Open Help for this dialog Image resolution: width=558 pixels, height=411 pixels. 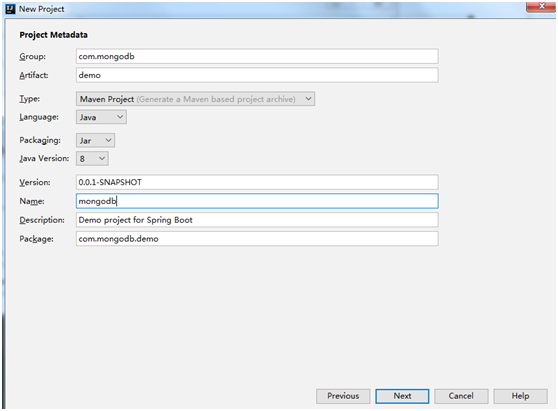coord(520,396)
